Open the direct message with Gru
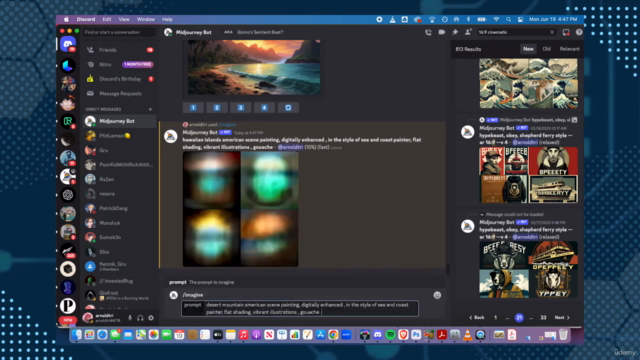640x360 pixels. pos(119,150)
